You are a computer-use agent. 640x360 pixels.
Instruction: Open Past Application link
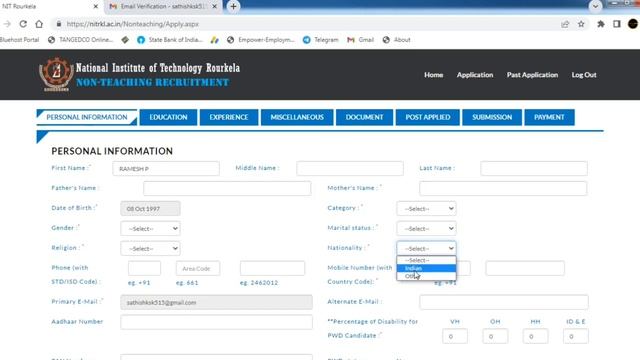532,75
